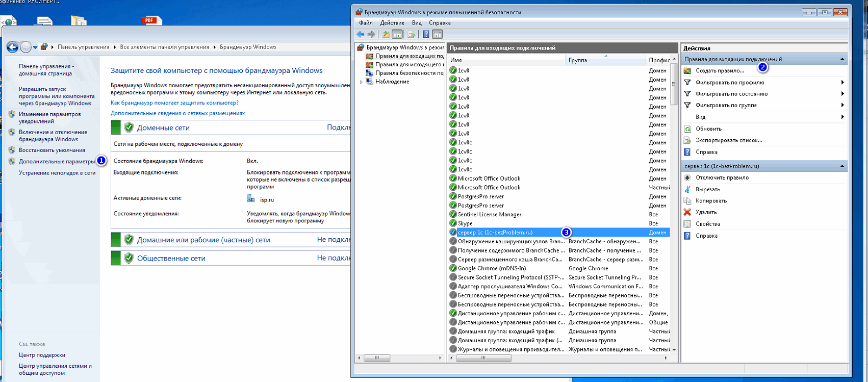Disable rule via Отключить правило
Viewport: 868px width, 382px height.
tap(722, 177)
